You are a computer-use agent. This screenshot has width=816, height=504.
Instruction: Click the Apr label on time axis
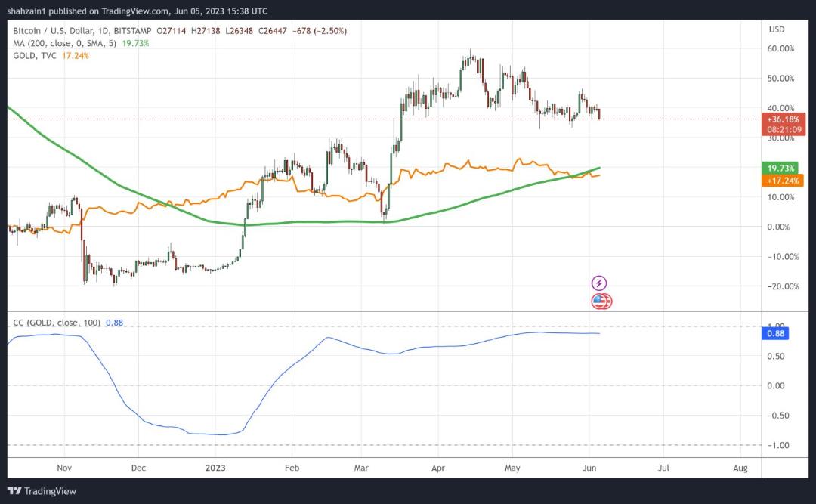pos(438,468)
